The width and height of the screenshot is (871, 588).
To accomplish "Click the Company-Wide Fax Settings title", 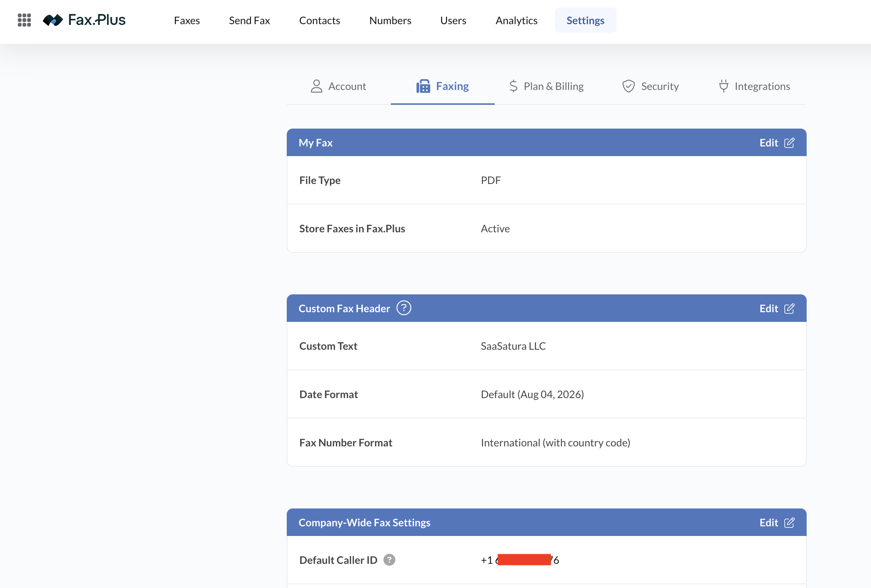I will click(364, 523).
